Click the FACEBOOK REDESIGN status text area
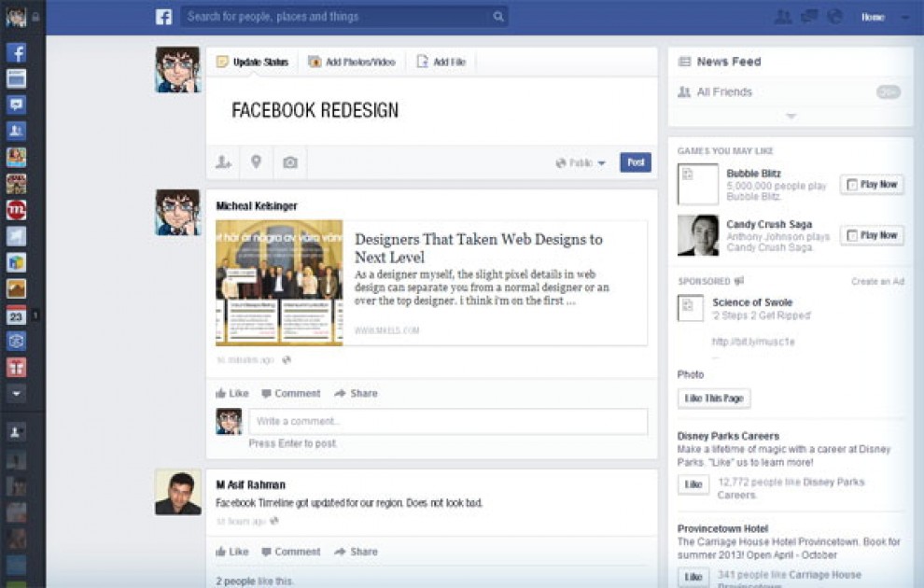 (x=431, y=111)
